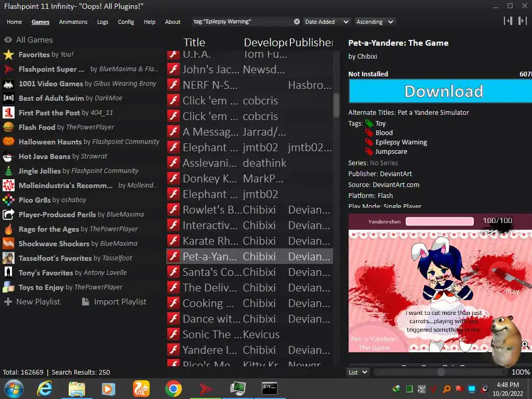Click Flash icon beside NERF N-S row
Viewport: 532px width, 399px height.
[x=174, y=85]
